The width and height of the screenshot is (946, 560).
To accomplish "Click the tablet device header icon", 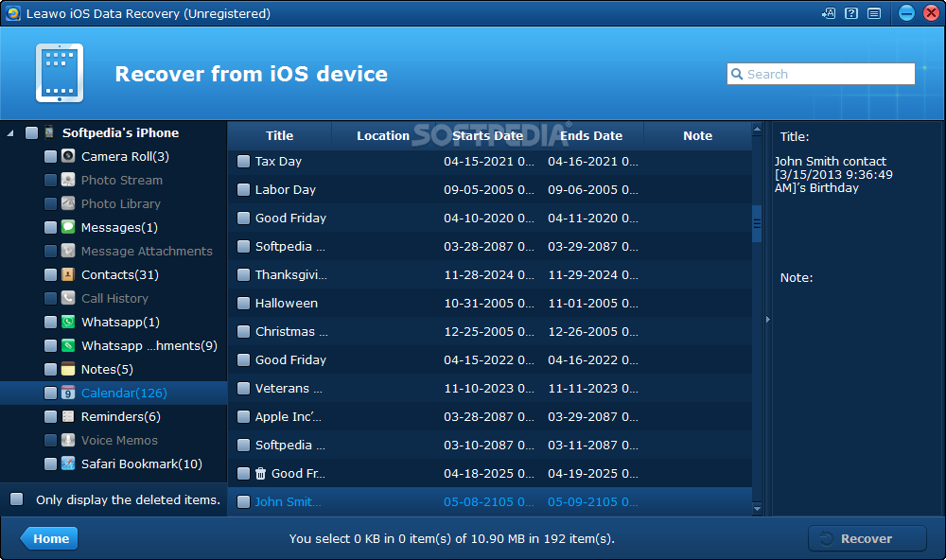I will 59,73.
